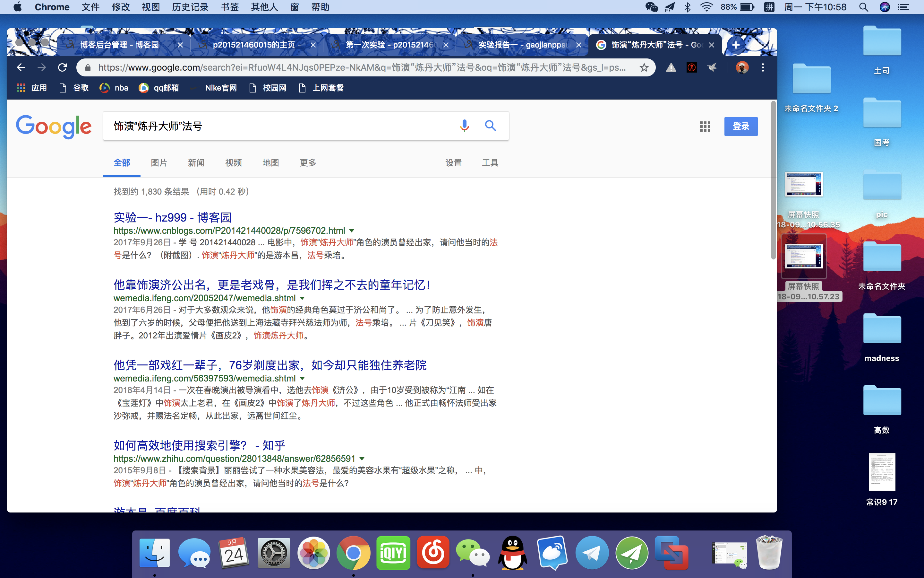Open the 历史记录 menu in menu bar
This screenshot has height=578, width=924.
190,7
